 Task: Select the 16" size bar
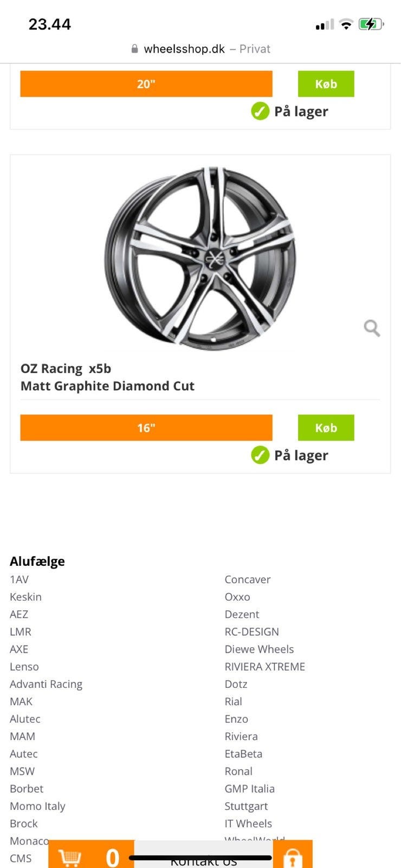146,427
